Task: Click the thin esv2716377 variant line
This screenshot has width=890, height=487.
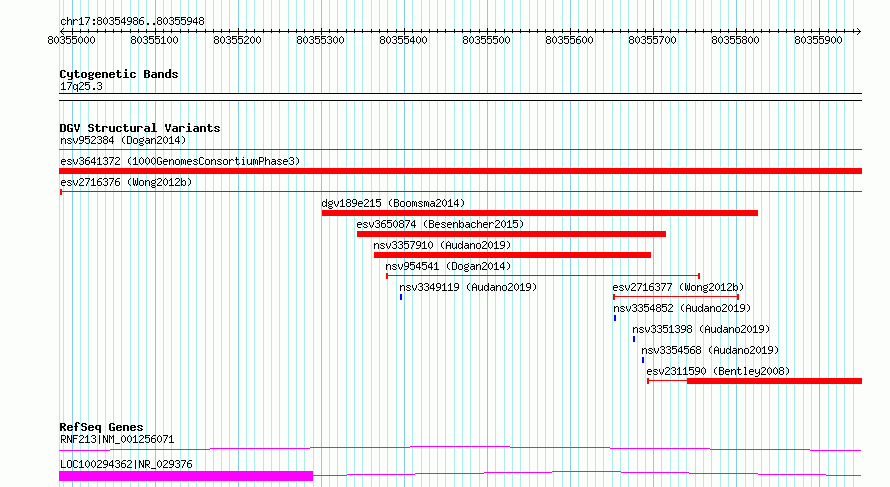Action: (676, 297)
